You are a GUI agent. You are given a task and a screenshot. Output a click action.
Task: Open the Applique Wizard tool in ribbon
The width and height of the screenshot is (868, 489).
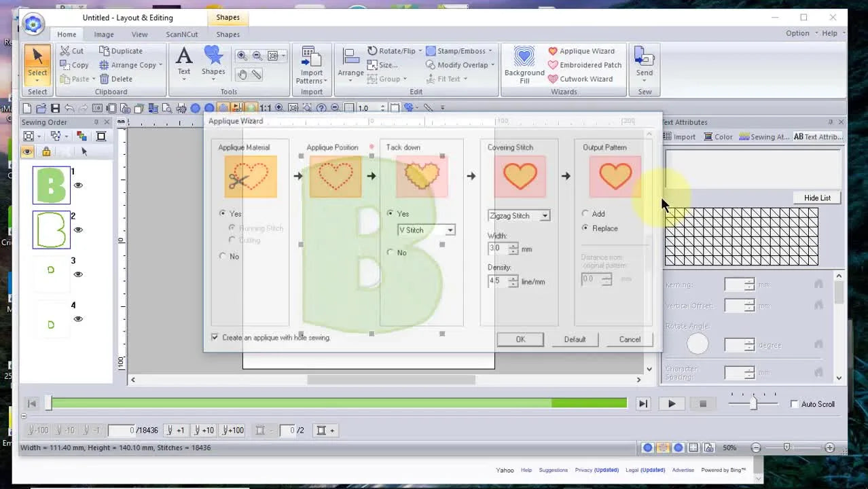click(x=581, y=51)
